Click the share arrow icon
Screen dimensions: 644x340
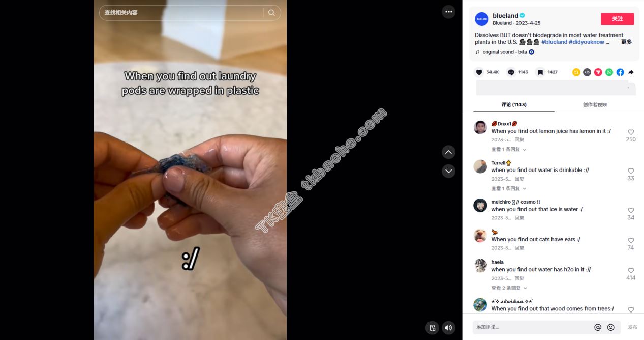point(631,72)
